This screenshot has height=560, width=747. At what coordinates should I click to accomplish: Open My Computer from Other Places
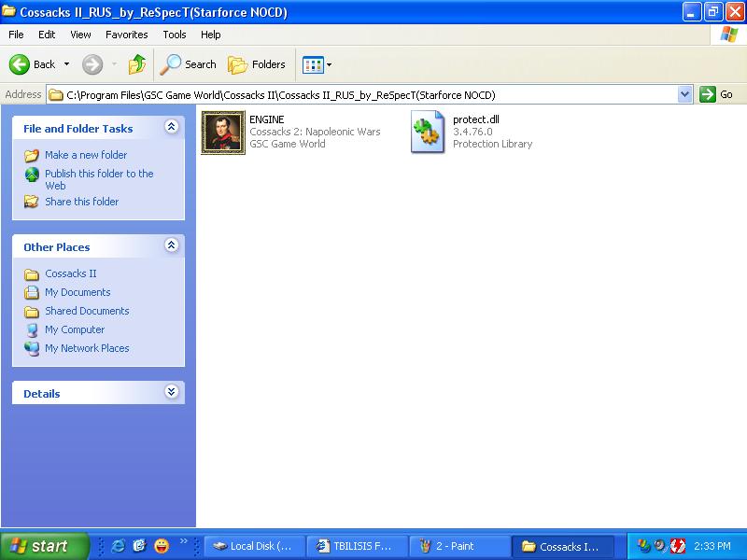[x=75, y=329]
